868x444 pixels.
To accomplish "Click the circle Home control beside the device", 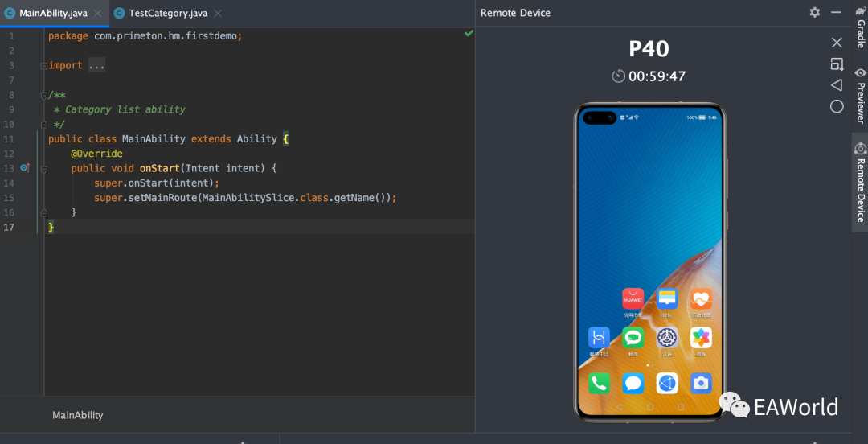I will [837, 106].
